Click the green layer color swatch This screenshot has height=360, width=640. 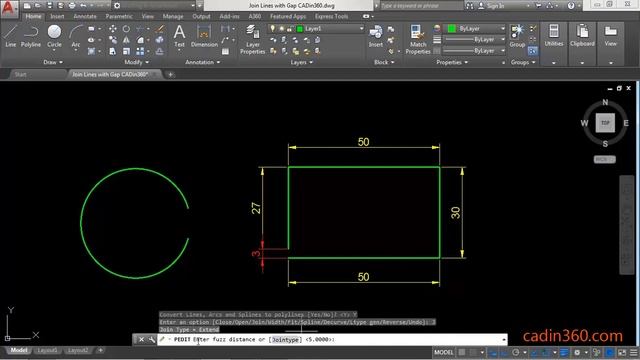(x=300, y=29)
